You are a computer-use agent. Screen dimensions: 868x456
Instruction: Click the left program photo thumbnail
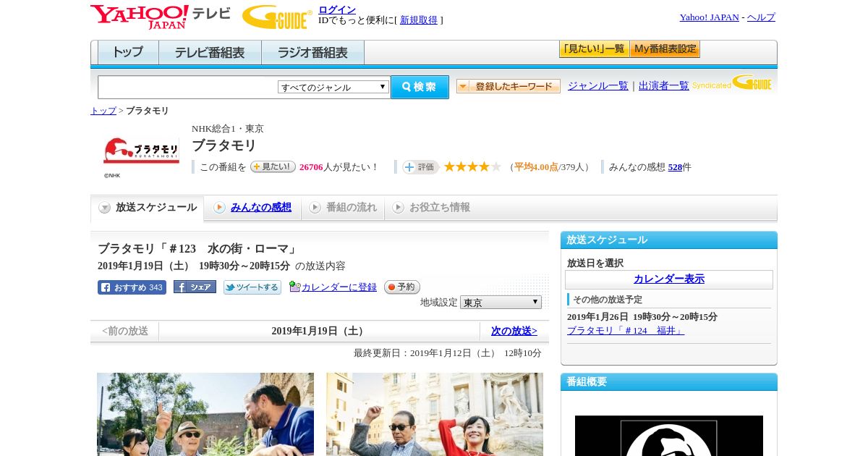click(205, 414)
